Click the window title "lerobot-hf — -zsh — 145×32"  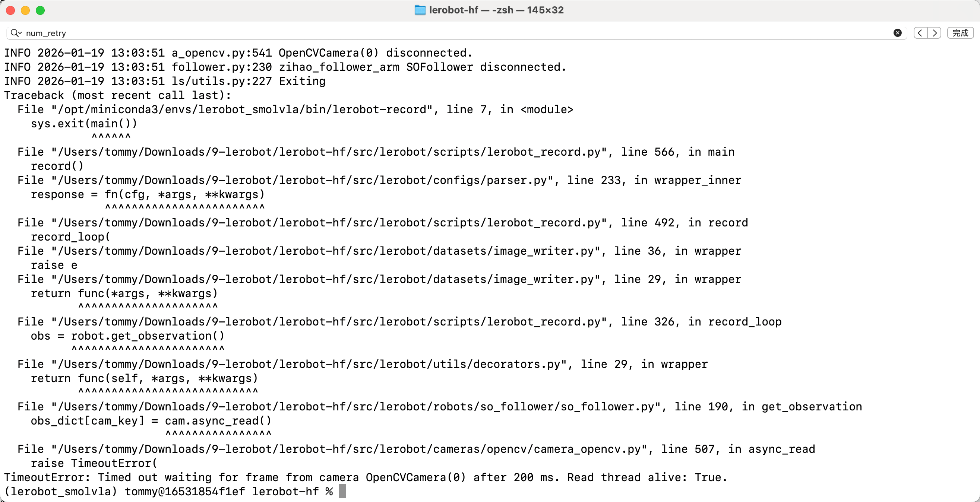[496, 10]
